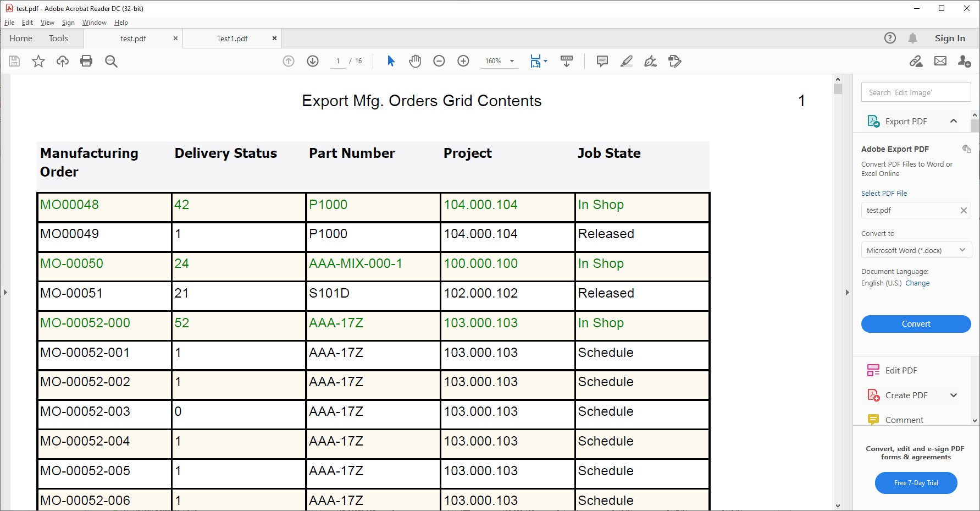Choose the Selection arrow tool
The image size is (980, 511).
pos(391,61)
